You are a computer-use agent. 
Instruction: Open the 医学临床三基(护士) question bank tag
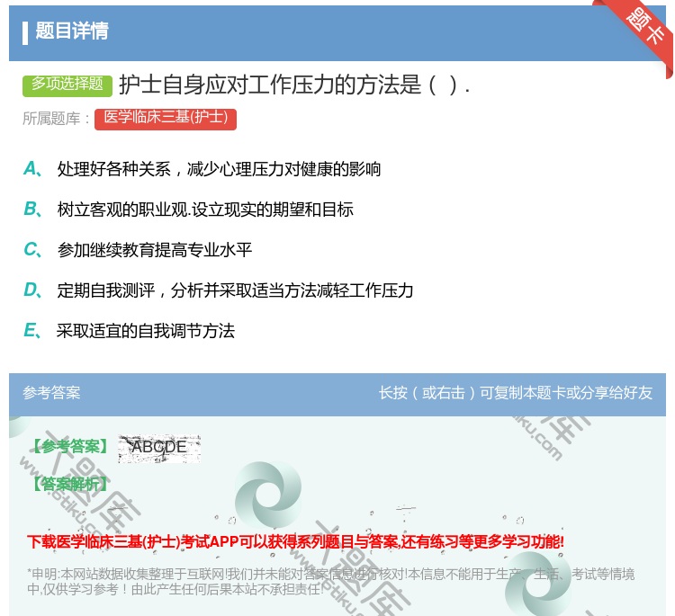point(166,119)
